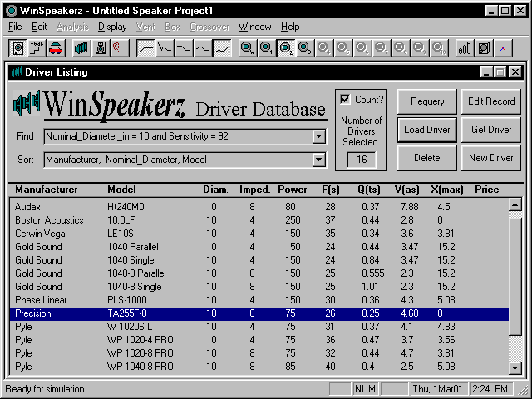532x399 pixels.
Task: Open driver database via teal speakers icon
Action: point(81,48)
